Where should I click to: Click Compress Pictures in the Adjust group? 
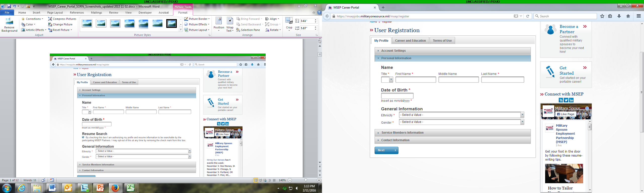62,19
